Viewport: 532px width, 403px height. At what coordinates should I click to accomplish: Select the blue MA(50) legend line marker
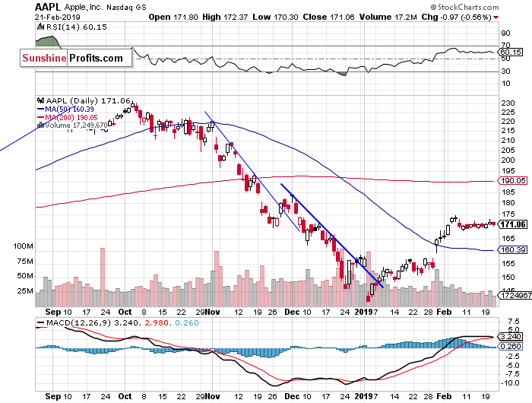40,109
